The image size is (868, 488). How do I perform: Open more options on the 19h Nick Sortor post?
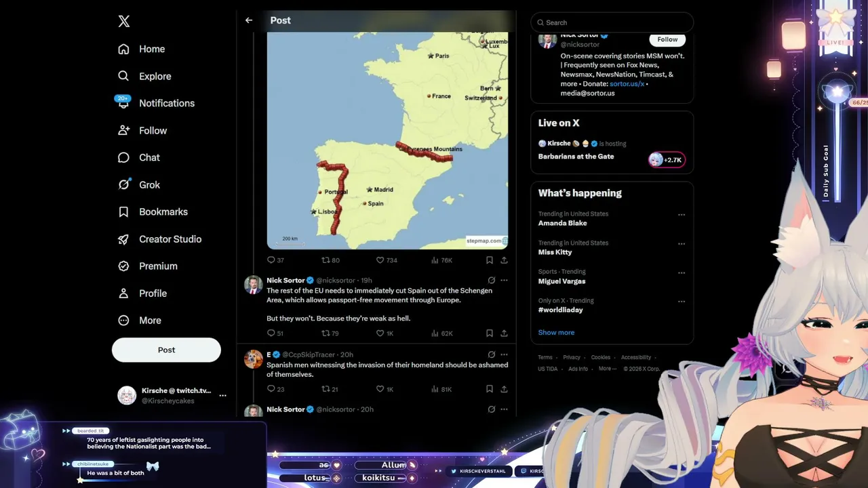(x=504, y=280)
